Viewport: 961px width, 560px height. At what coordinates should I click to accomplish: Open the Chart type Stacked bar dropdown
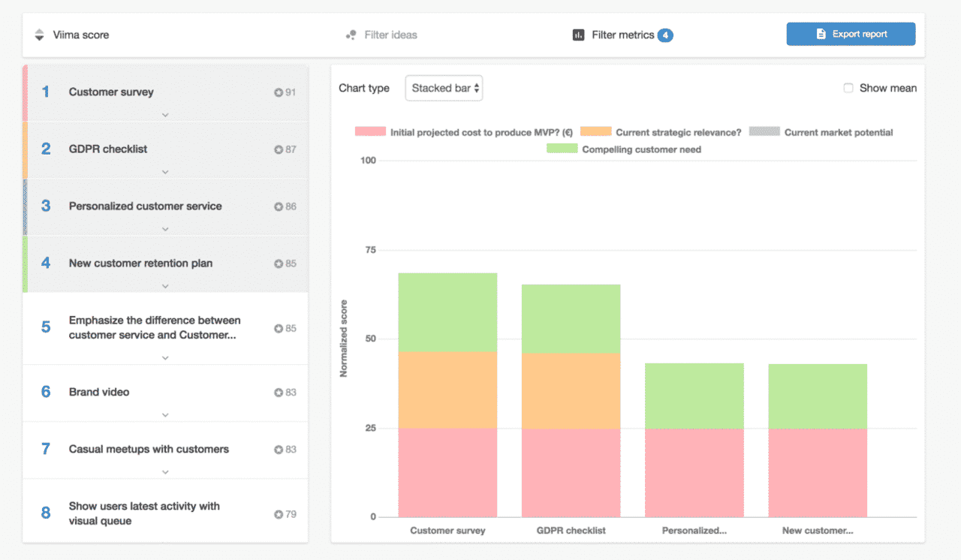tap(444, 88)
